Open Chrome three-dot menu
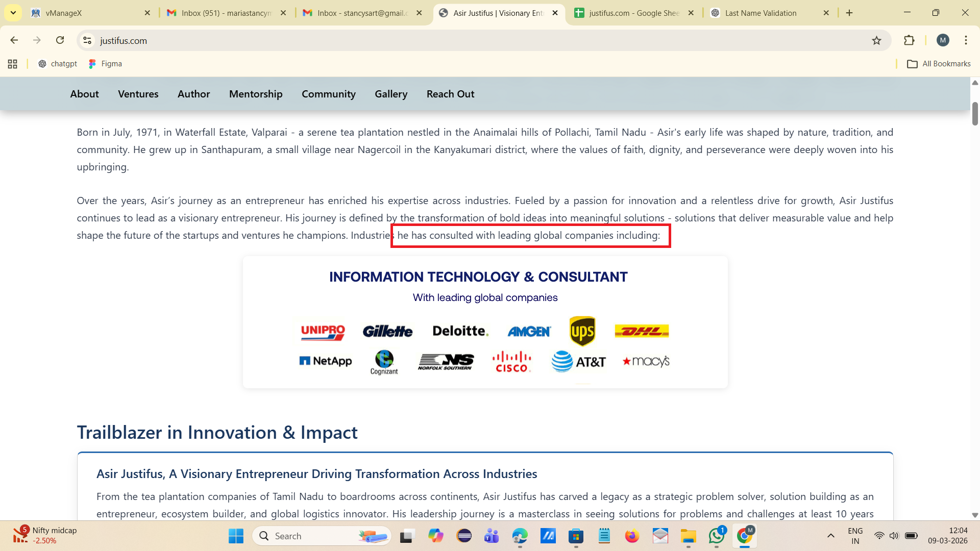Viewport: 980px width, 551px height. coord(966,40)
